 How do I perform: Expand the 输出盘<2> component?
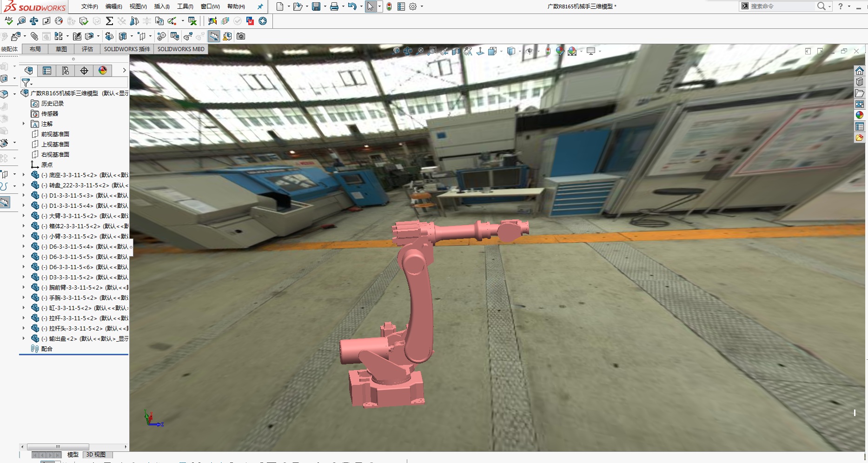point(24,338)
